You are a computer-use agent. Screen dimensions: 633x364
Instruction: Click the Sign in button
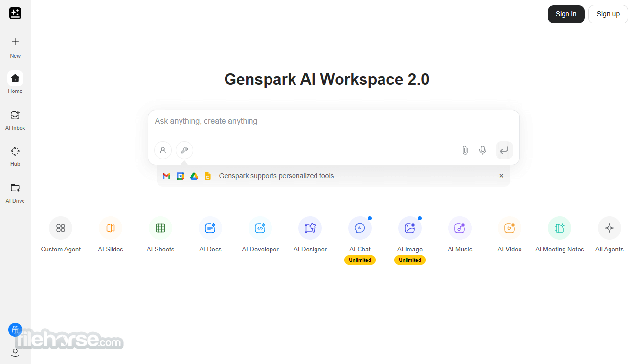pos(566,14)
